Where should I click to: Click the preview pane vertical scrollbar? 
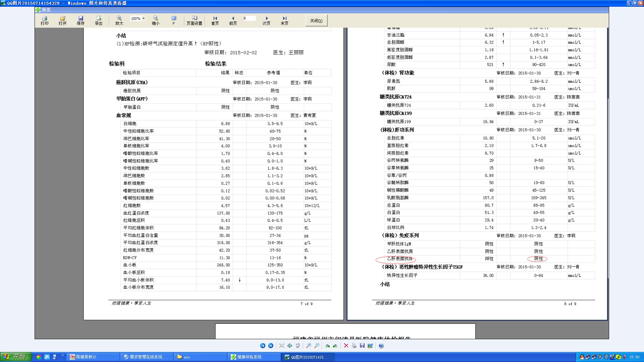[x=608, y=168]
